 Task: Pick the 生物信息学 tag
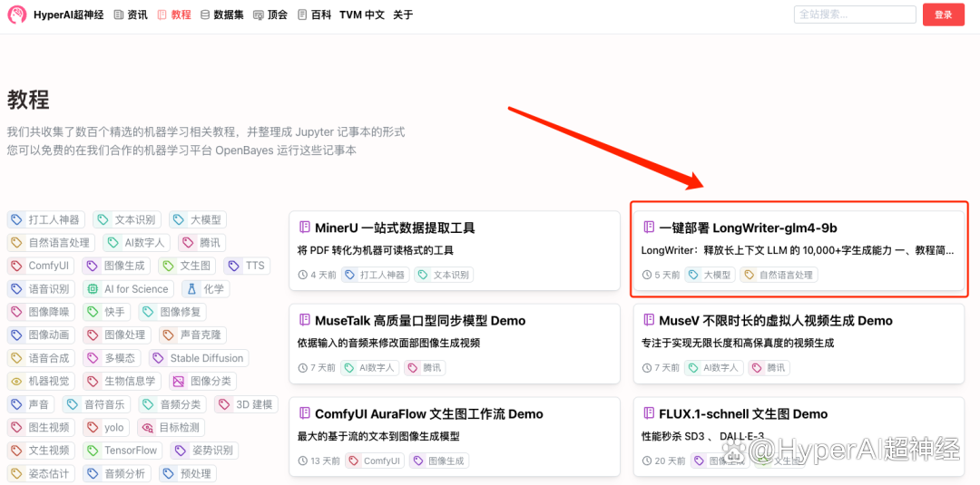tap(122, 382)
